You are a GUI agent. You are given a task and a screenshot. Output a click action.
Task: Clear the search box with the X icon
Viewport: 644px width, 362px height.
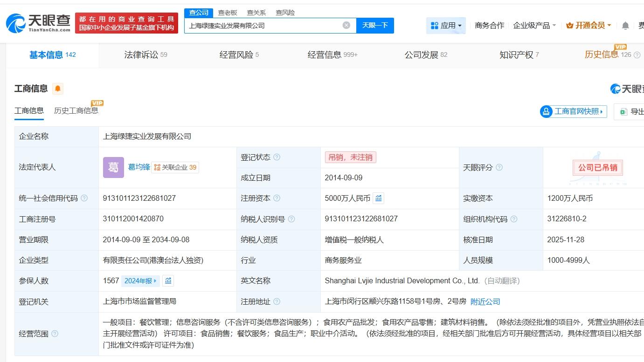(x=346, y=26)
